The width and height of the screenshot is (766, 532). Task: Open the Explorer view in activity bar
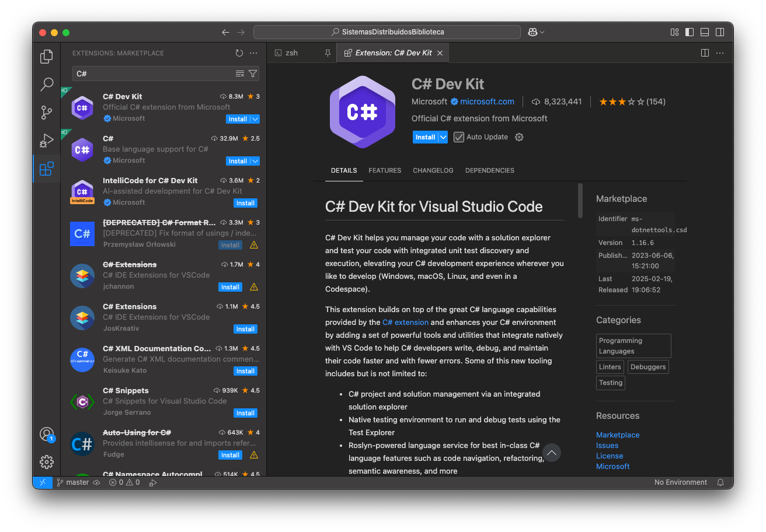(47, 57)
